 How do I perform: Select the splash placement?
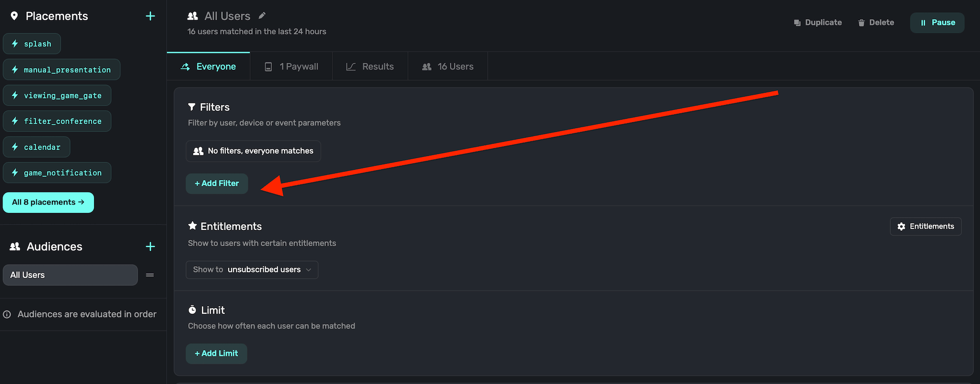coord(32,44)
